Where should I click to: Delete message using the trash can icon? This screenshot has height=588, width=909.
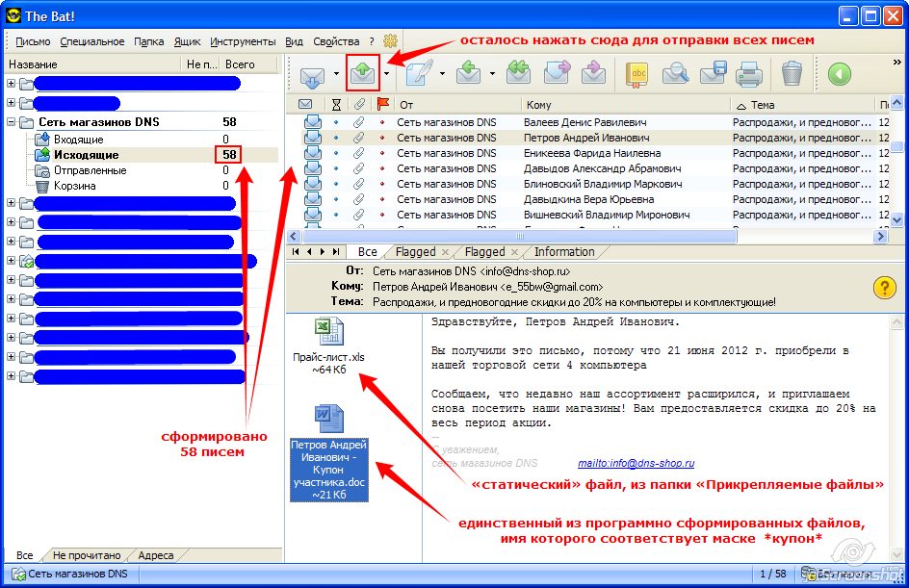(x=792, y=73)
